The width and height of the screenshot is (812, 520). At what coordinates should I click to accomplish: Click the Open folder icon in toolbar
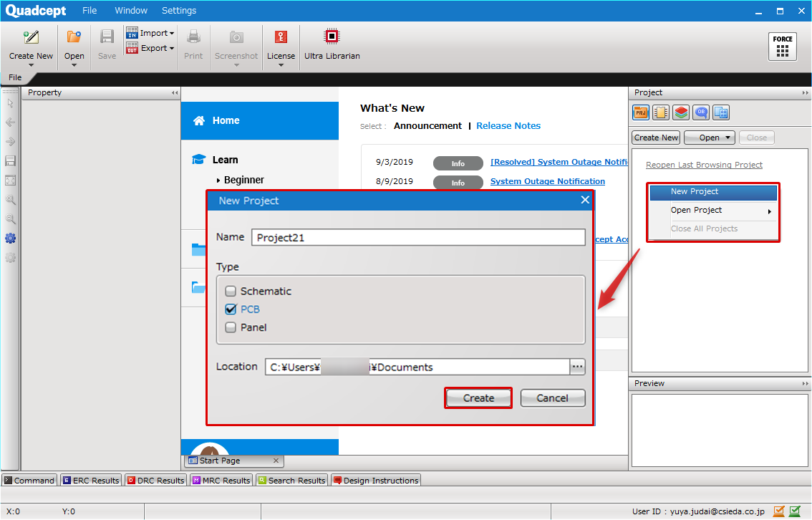(74, 37)
